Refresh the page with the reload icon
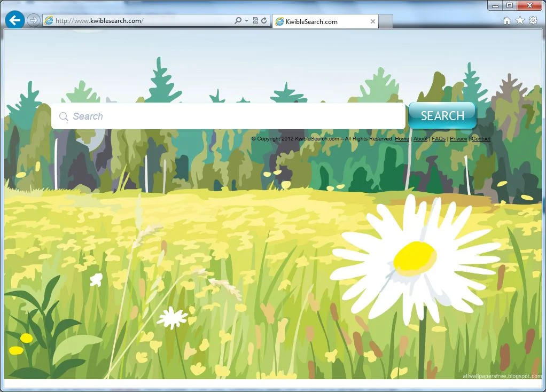 (264, 20)
